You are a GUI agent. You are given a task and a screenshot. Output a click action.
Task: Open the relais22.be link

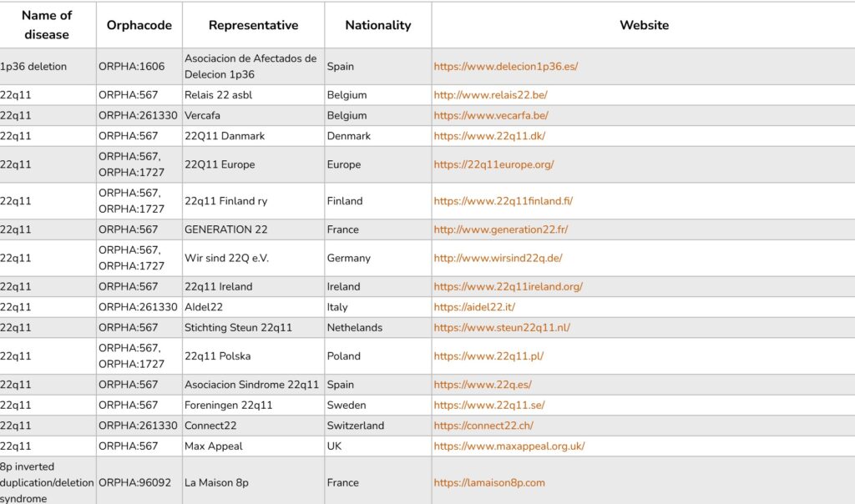click(x=490, y=95)
